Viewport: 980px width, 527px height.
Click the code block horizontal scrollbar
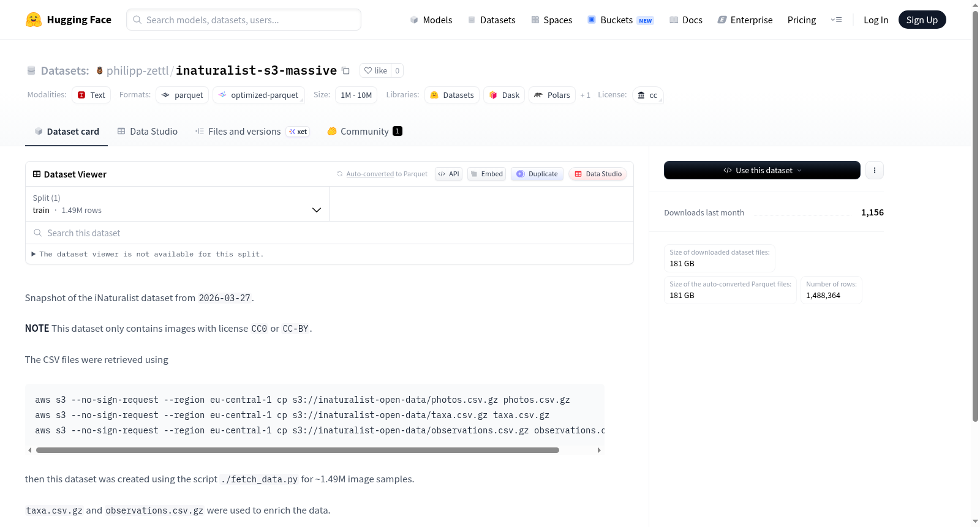click(x=298, y=450)
